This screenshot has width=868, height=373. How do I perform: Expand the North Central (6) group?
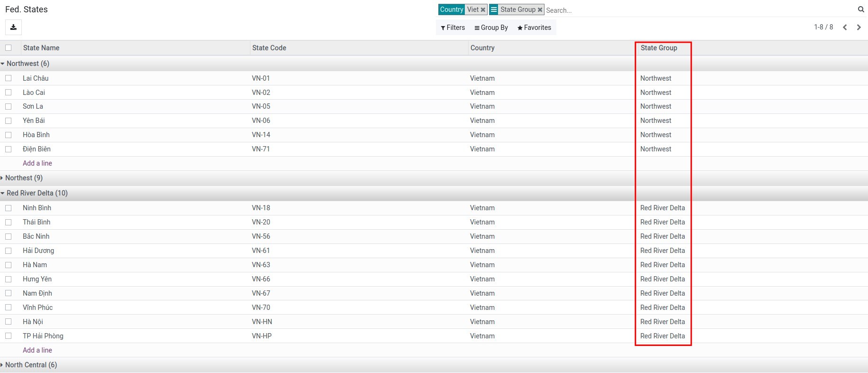coord(31,365)
